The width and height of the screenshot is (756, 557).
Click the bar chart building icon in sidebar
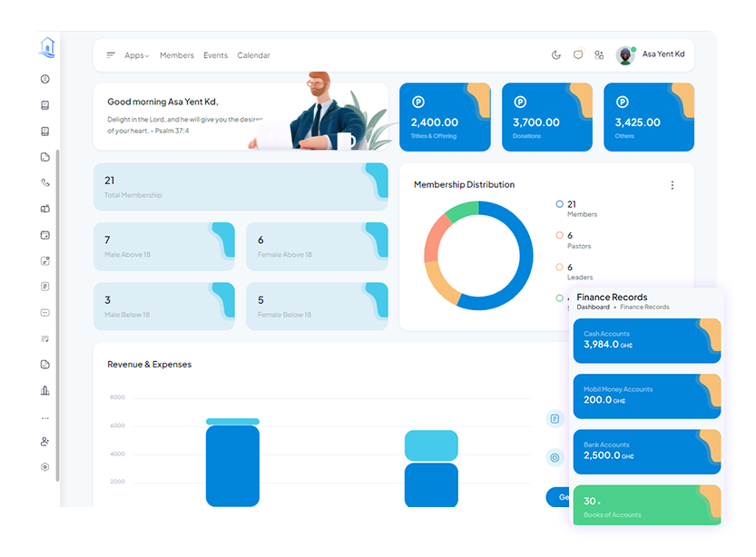(x=45, y=391)
